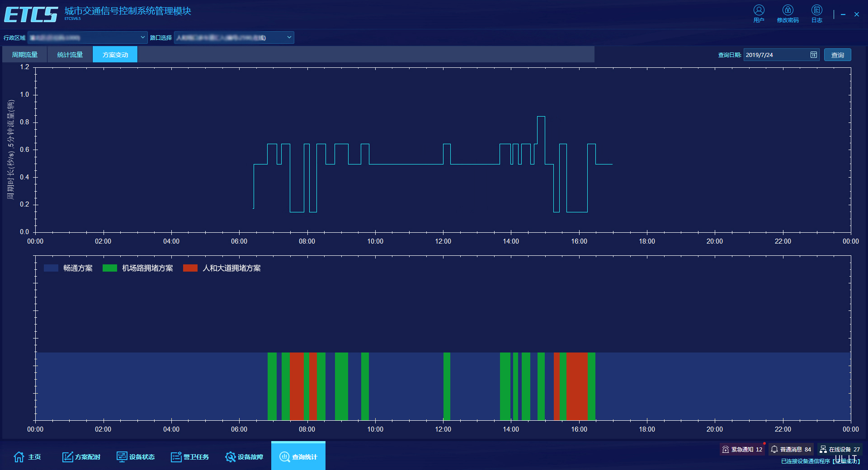868x470 pixels.
Task: Open 方案配时 plan timing section
Action: 81,457
